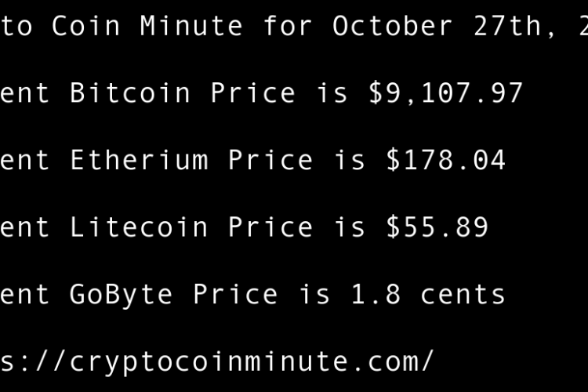
Task: Click Price in the Litecoin line
Action: coord(270,227)
